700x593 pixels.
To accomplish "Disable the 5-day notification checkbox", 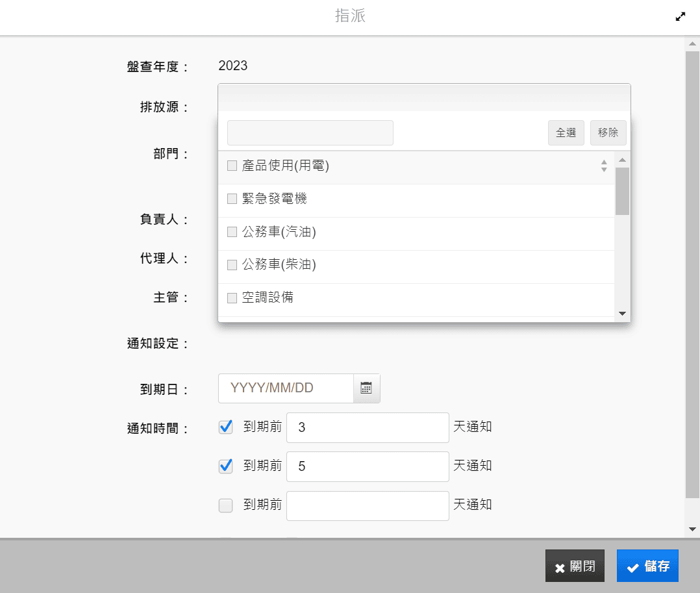I will point(226,466).
